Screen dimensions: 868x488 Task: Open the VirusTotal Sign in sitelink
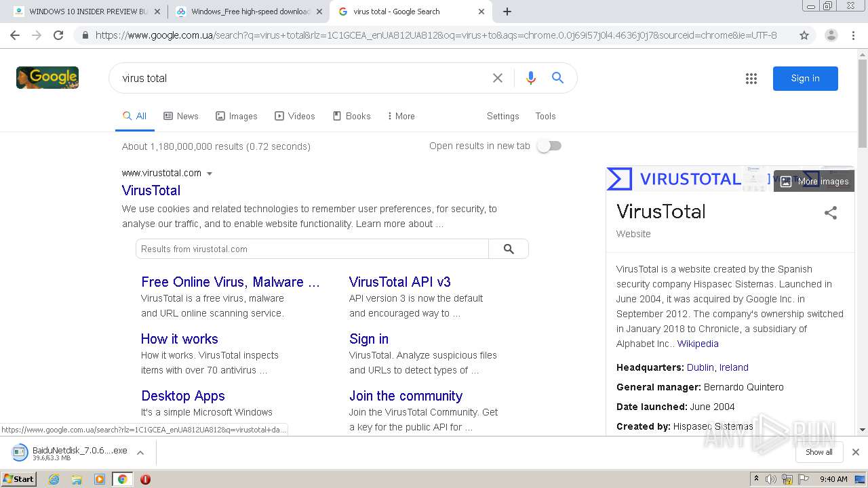point(369,339)
